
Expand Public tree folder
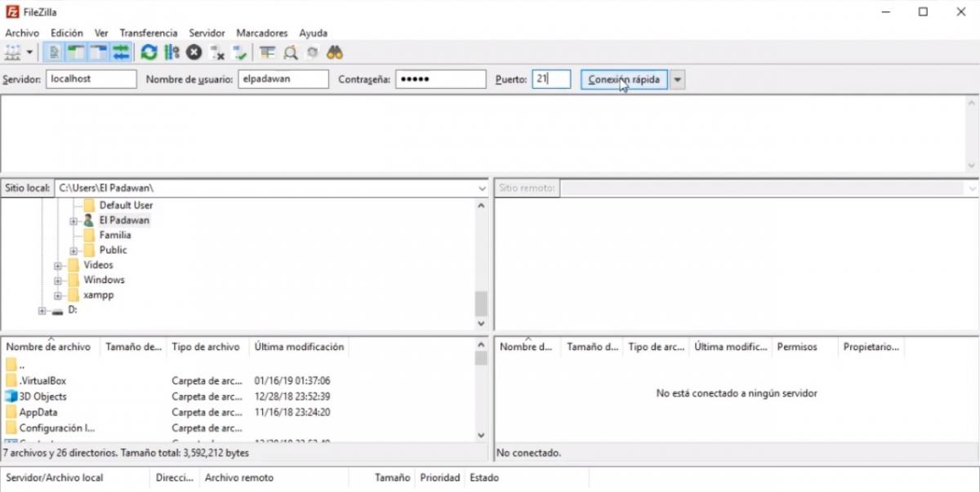click(x=73, y=250)
